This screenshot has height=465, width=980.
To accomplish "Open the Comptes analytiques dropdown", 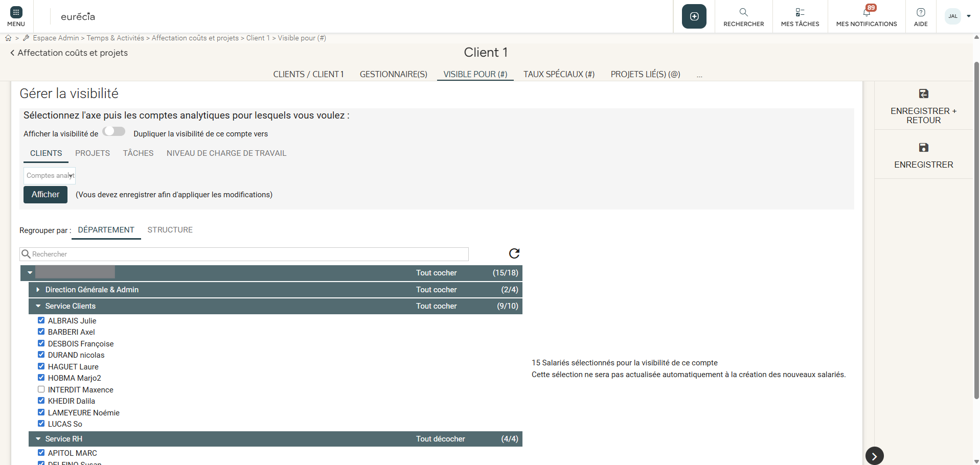I will [50, 175].
